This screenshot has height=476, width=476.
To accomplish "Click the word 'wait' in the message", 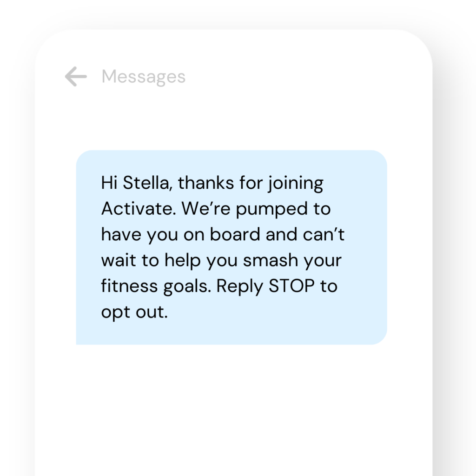I will [x=119, y=260].
